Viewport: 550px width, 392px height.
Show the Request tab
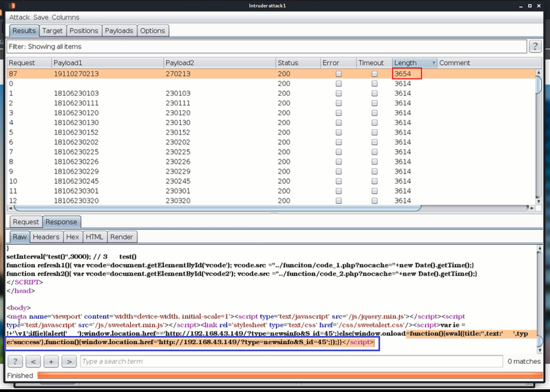[26, 222]
